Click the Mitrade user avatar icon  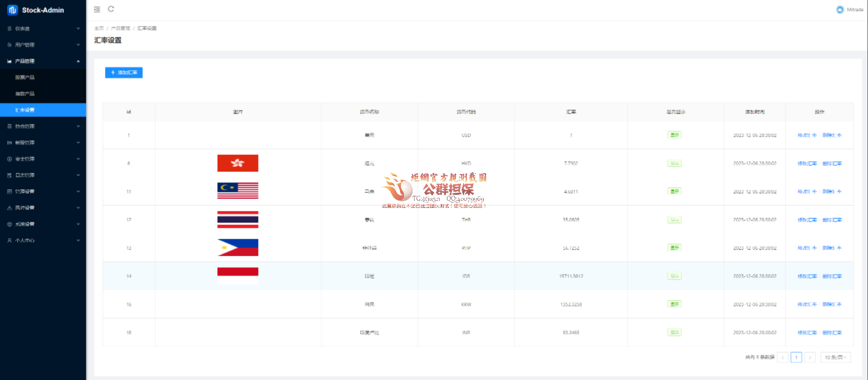point(840,10)
